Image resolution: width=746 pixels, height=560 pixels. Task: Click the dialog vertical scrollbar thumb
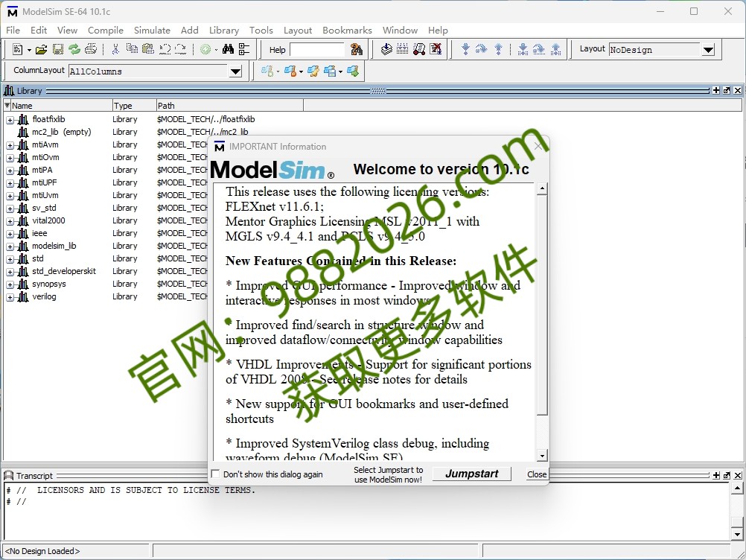(x=542, y=305)
